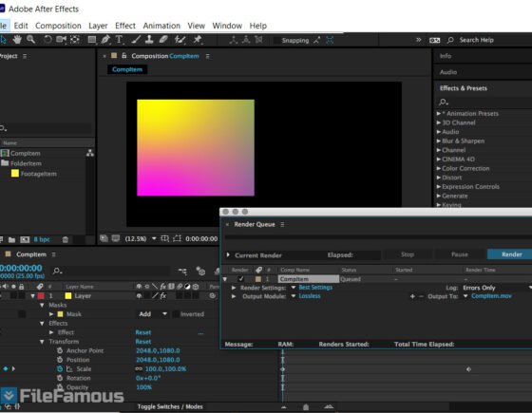The width and height of the screenshot is (532, 413).
Task: Toggle Scale constrain proportions link
Action: [x=139, y=368]
